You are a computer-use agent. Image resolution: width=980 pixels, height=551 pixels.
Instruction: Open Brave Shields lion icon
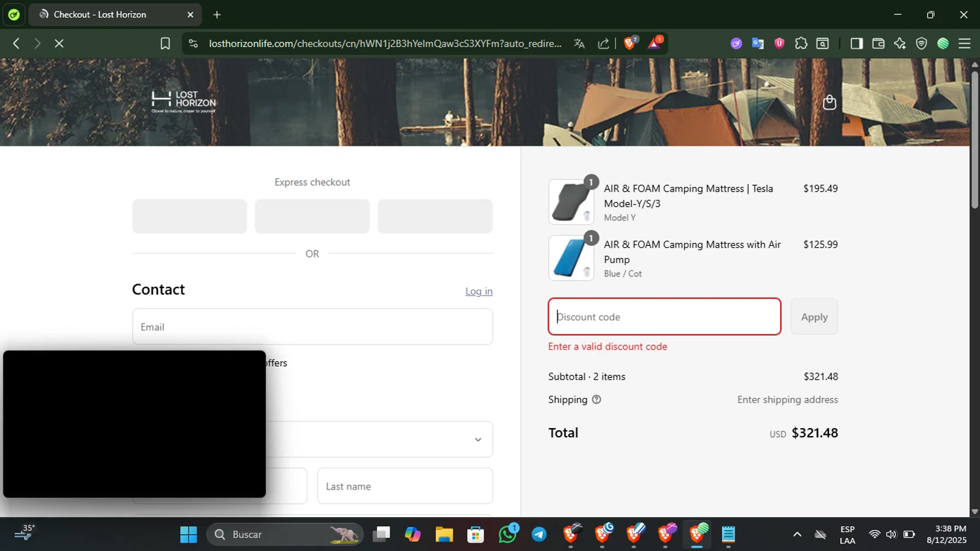click(x=630, y=43)
